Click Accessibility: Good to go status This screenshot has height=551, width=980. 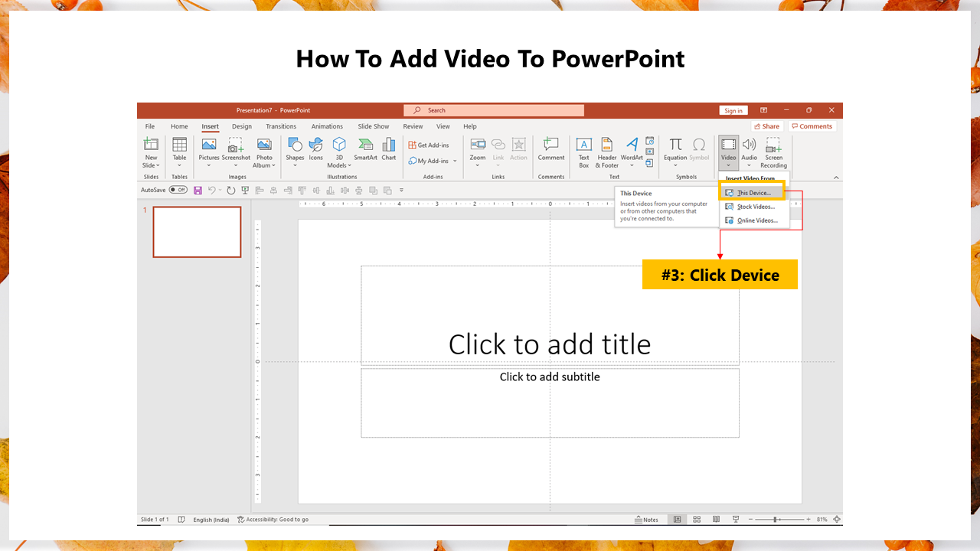[273, 519]
